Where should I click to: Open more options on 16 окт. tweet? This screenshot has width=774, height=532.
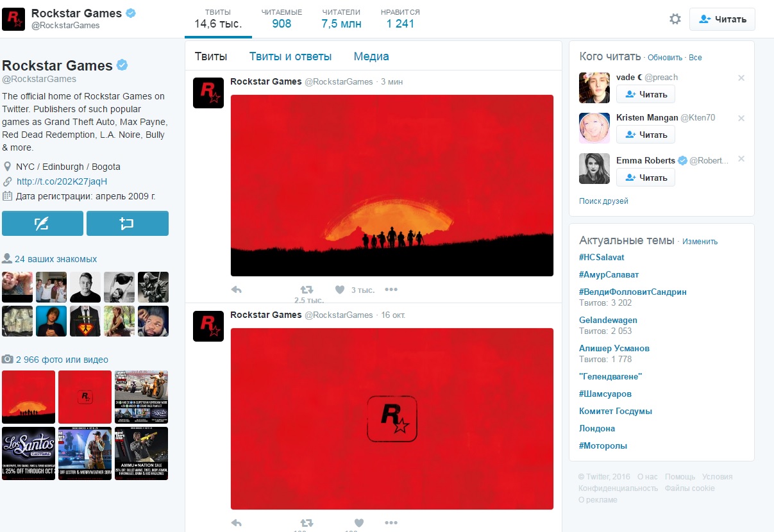[391, 523]
